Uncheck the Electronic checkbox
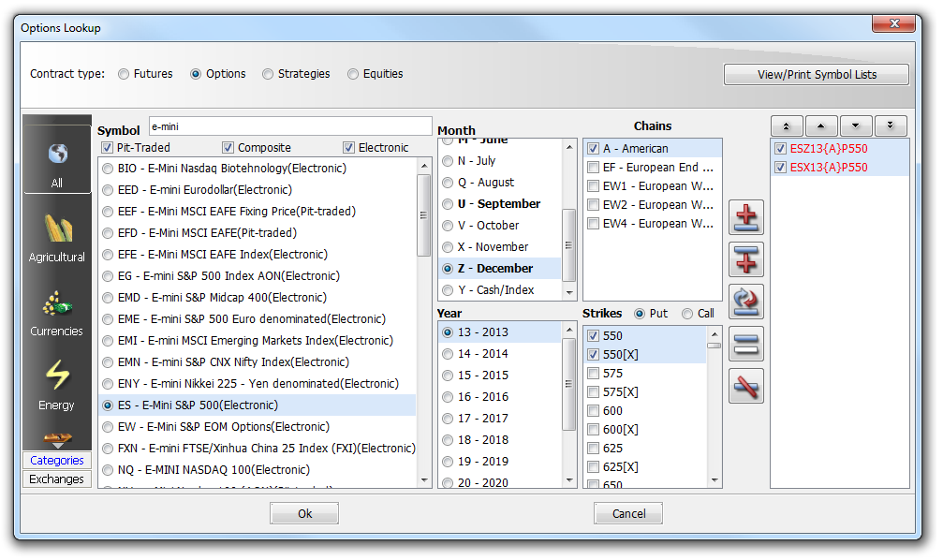The height and width of the screenshot is (560, 943). [348, 147]
